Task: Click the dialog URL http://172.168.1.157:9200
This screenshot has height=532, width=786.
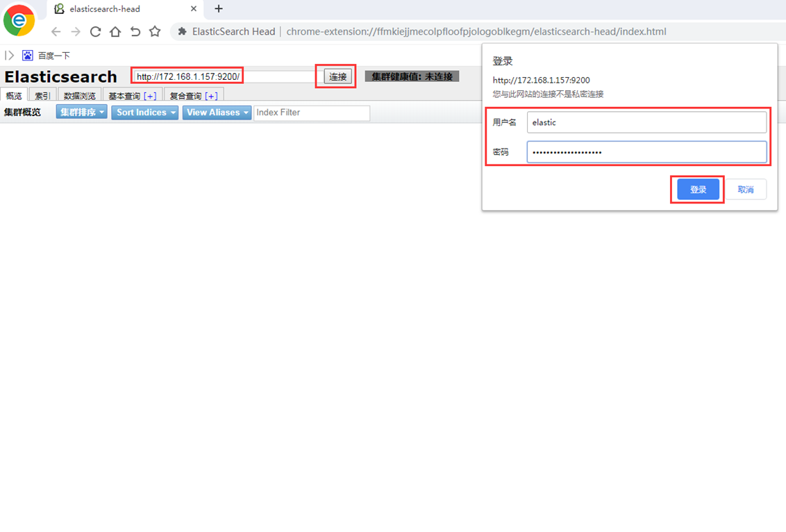Action: [542, 81]
